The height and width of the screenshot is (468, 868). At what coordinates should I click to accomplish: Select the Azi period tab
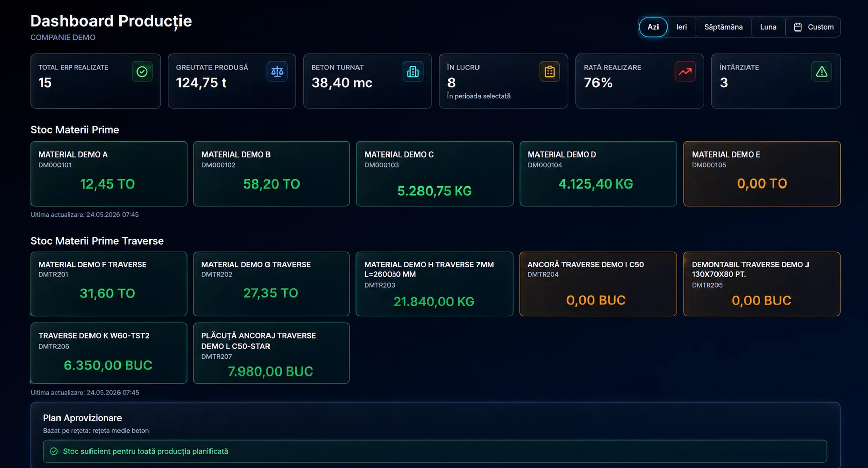click(653, 27)
